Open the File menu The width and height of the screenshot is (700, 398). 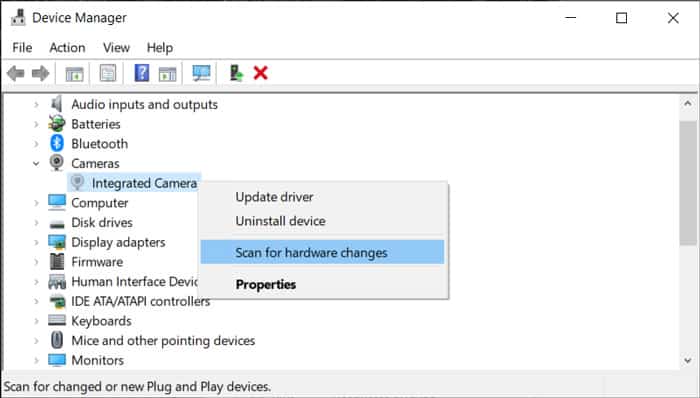point(22,47)
